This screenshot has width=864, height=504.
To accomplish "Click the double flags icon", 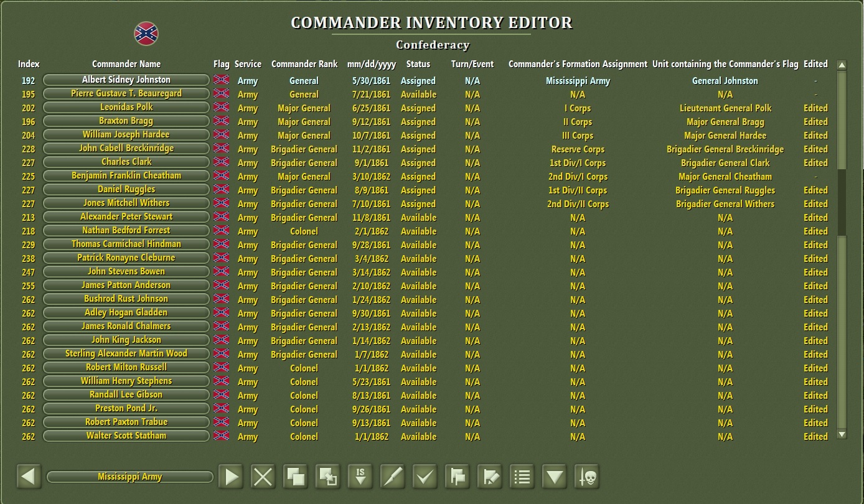I will 458,477.
